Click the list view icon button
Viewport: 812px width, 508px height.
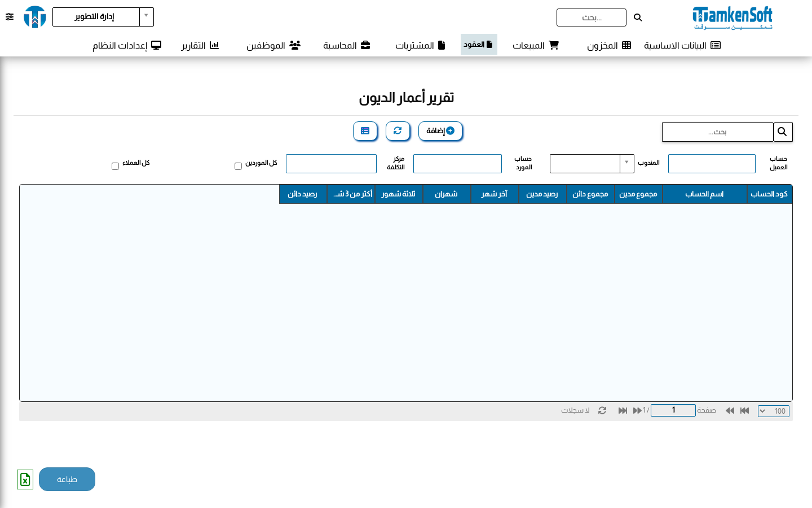tap(365, 131)
